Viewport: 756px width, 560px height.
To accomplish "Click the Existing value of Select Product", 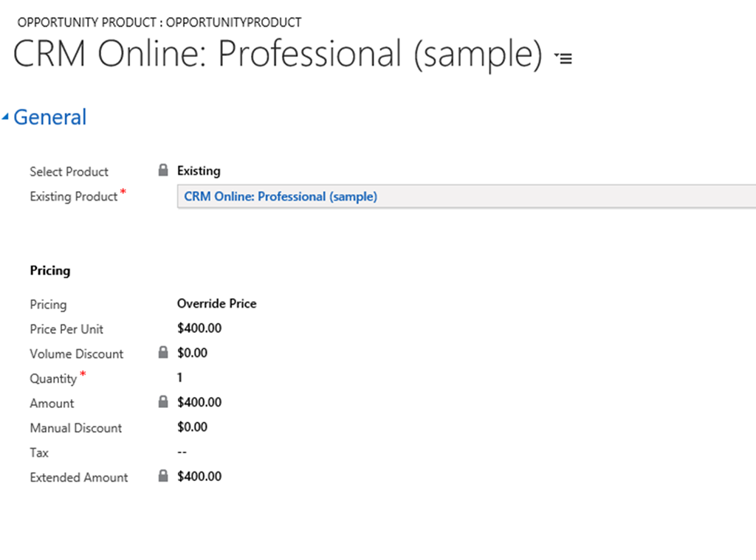I will point(199,171).
